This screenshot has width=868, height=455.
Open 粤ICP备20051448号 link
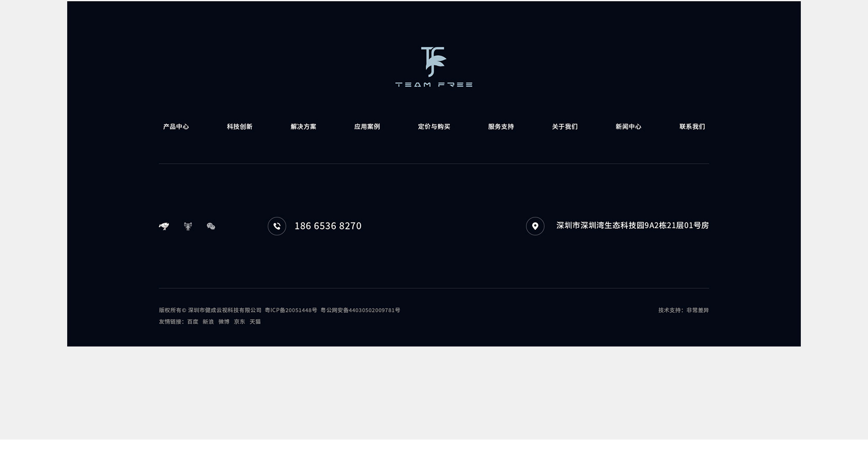(x=291, y=310)
